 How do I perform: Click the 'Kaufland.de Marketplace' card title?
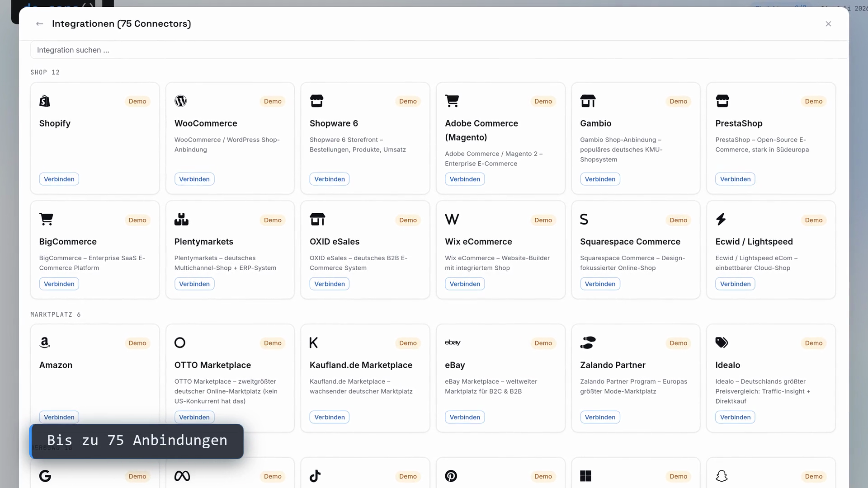pos(361,365)
